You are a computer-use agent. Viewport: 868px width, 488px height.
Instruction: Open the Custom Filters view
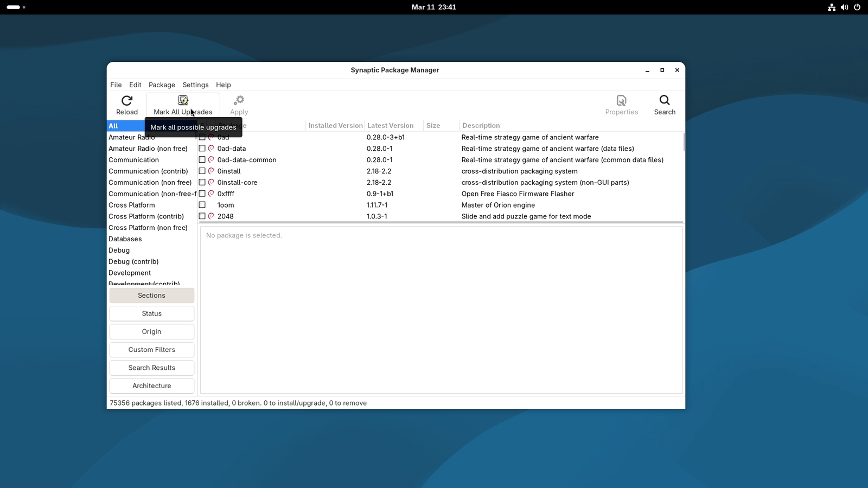(x=151, y=349)
